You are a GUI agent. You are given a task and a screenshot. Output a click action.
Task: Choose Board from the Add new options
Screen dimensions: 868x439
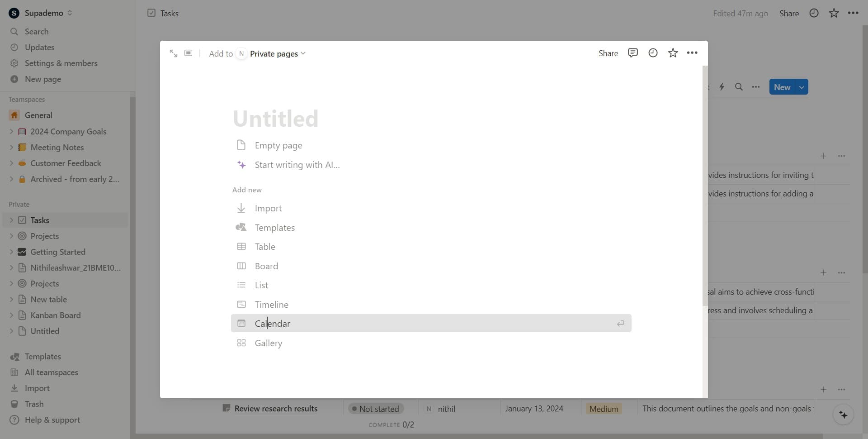coord(266,266)
